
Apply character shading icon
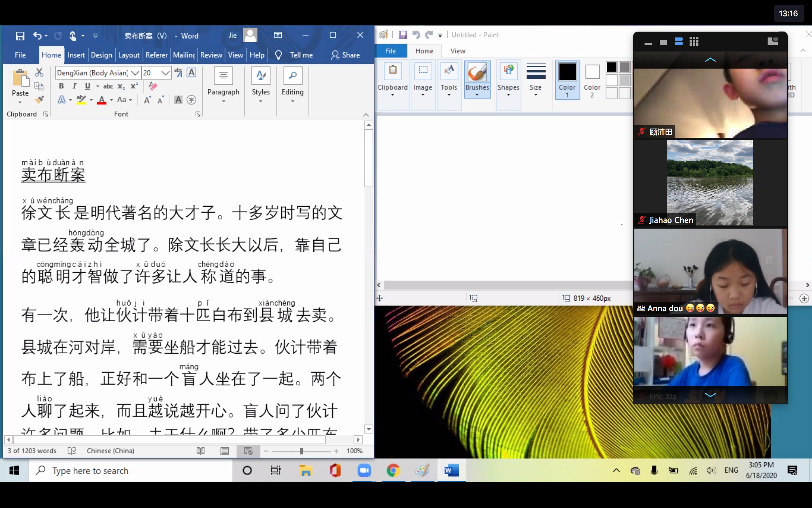(178, 100)
